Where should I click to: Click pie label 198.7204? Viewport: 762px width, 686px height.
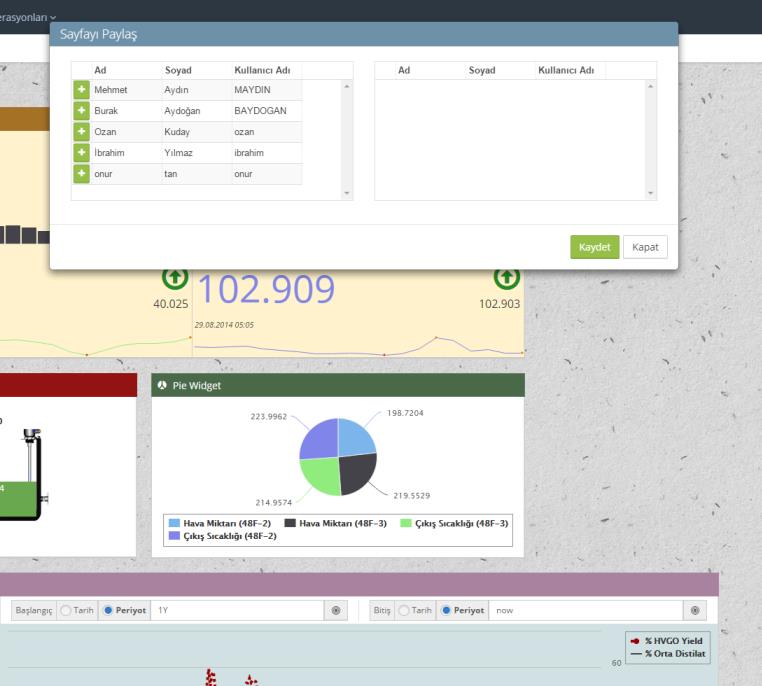(x=405, y=413)
